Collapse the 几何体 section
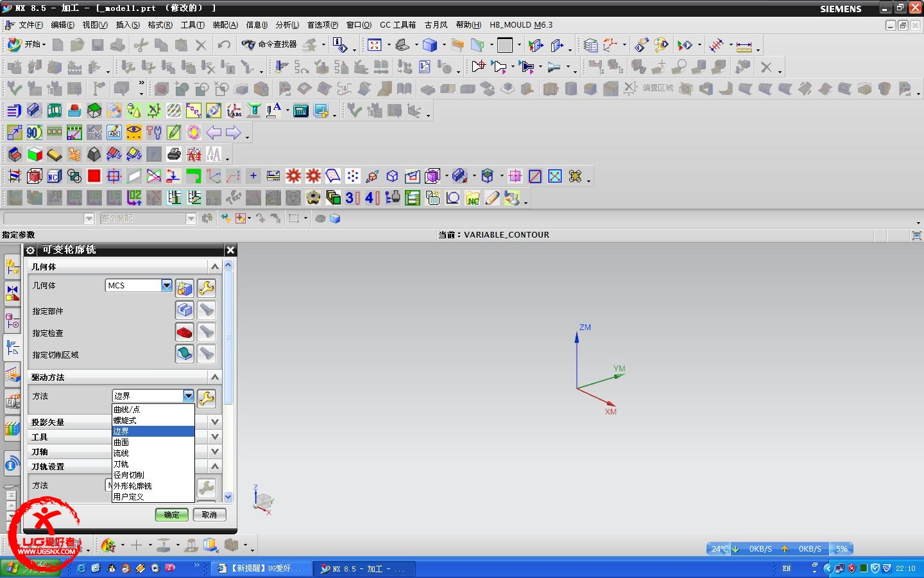 215,267
